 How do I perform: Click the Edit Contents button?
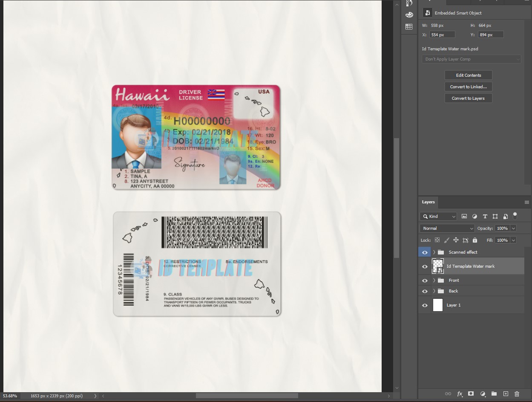(x=469, y=75)
